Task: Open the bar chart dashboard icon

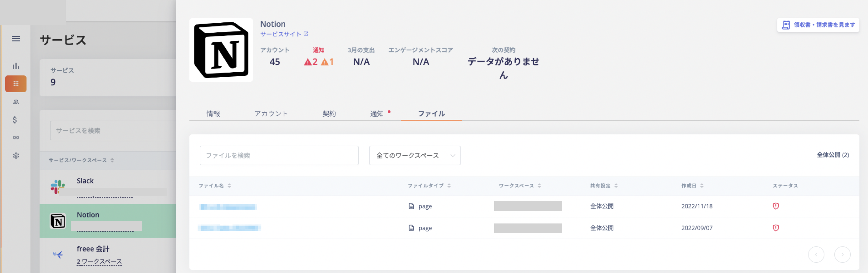Action: (16, 66)
